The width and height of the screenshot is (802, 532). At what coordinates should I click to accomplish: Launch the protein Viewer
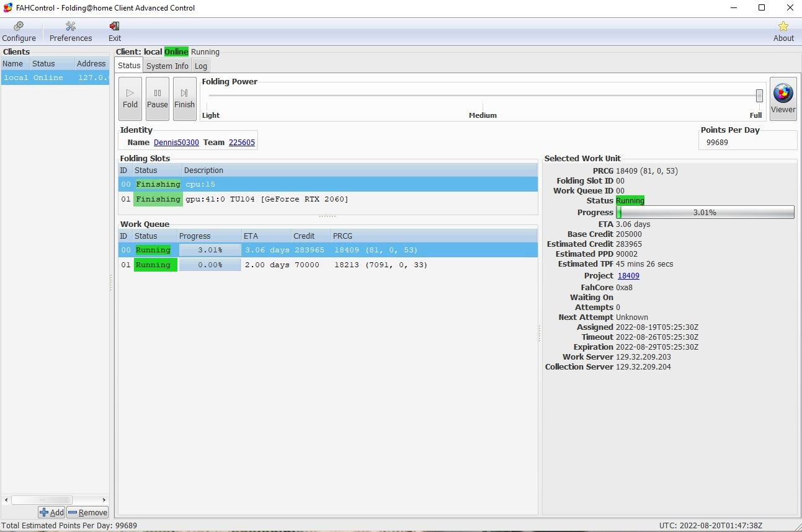click(x=783, y=99)
